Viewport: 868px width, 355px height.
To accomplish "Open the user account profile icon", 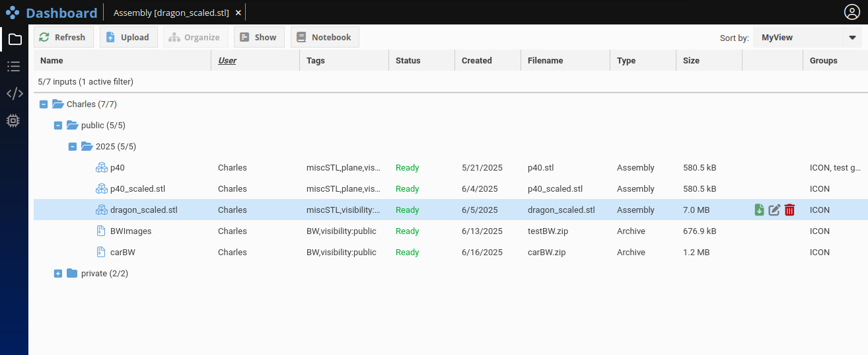I will click(x=852, y=12).
